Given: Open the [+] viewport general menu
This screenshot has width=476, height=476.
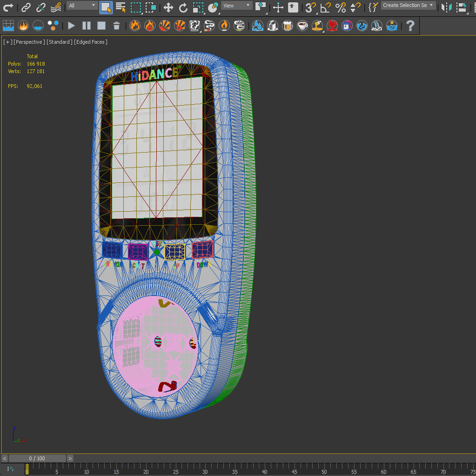Looking at the screenshot, I should [x=7, y=42].
